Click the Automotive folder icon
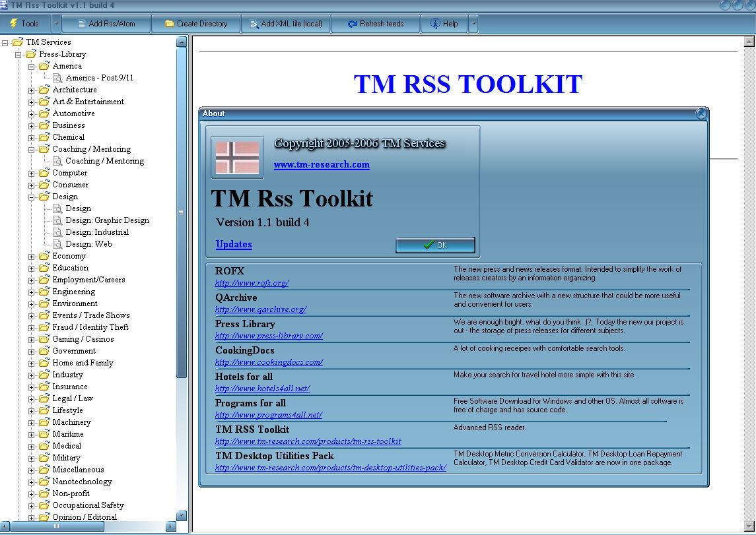The height and width of the screenshot is (535, 756). (x=44, y=113)
